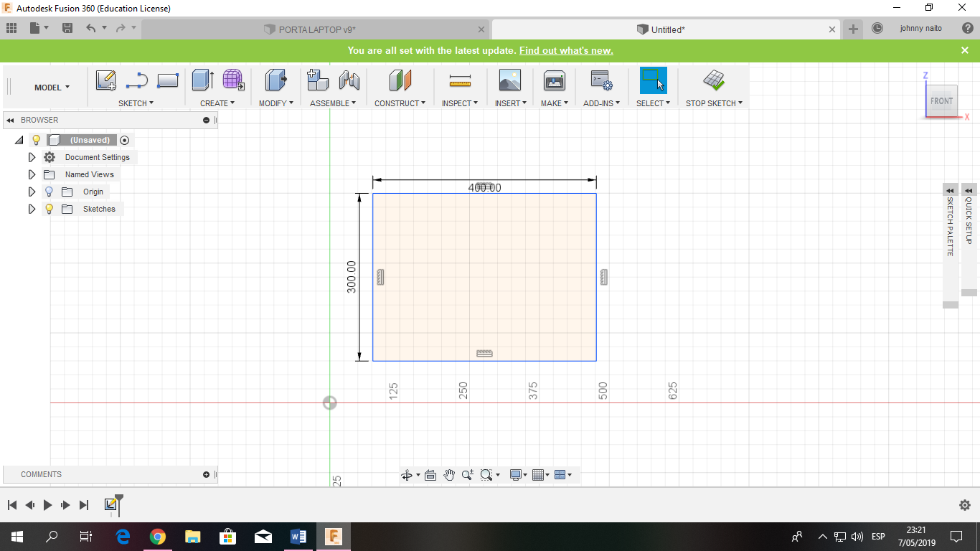Choose the Extrude tool icon
This screenshot has height=551, width=980.
[x=203, y=80]
